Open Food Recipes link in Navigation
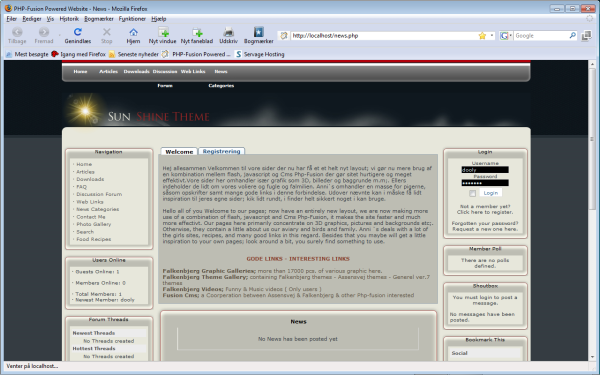The width and height of the screenshot is (600, 375). 94,239
